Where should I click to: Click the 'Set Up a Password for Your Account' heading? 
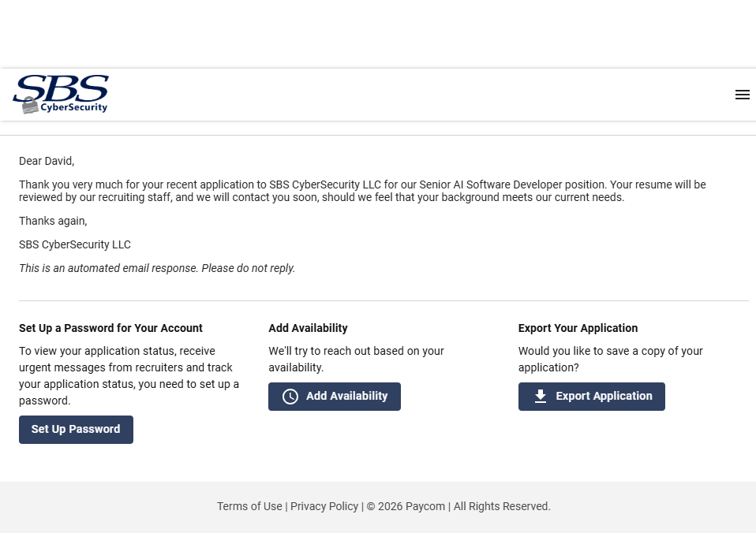[110, 328]
